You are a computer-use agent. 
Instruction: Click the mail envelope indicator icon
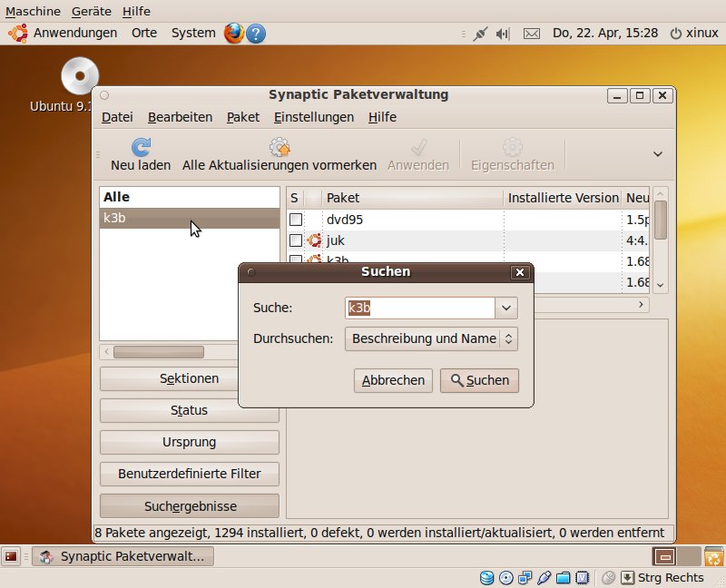point(532,34)
